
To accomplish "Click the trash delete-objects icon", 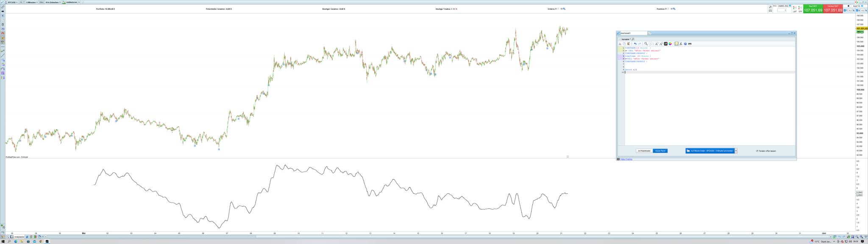I will click(3, 25).
